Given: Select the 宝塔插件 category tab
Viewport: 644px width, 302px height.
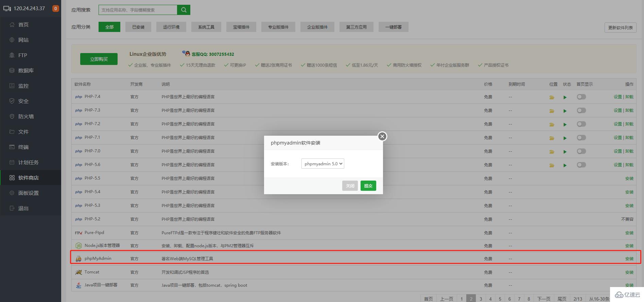Looking at the screenshot, I should (241, 27).
